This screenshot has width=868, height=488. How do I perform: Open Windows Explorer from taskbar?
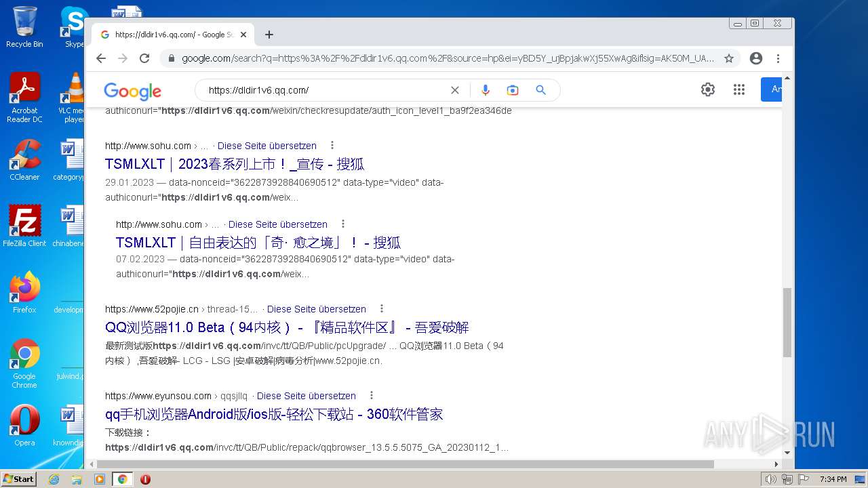click(77, 479)
